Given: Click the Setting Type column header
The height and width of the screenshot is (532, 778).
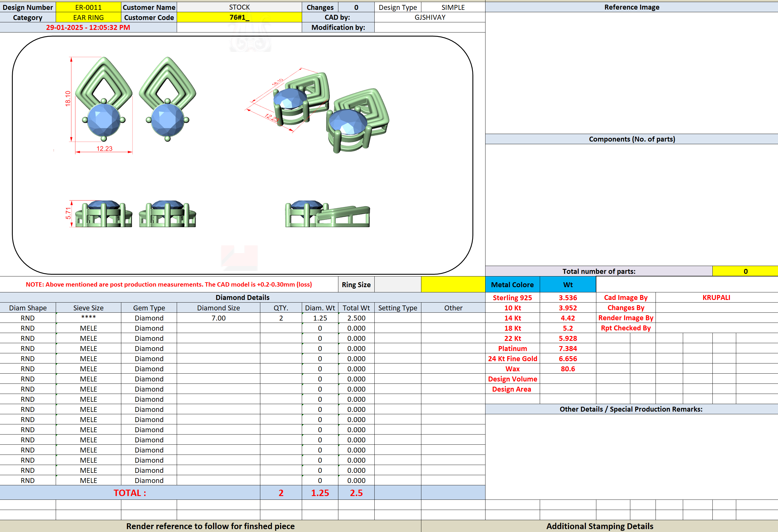Looking at the screenshot, I should pyautogui.click(x=398, y=308).
